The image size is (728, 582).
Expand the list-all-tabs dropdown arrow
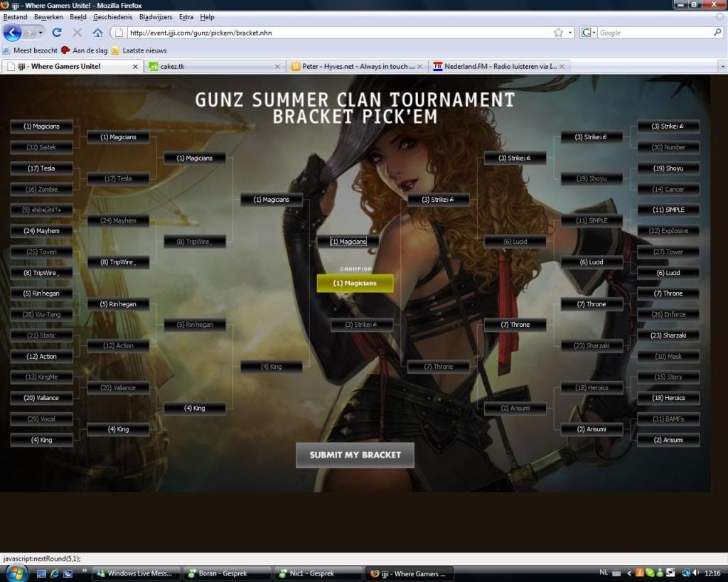pyautogui.click(x=723, y=67)
